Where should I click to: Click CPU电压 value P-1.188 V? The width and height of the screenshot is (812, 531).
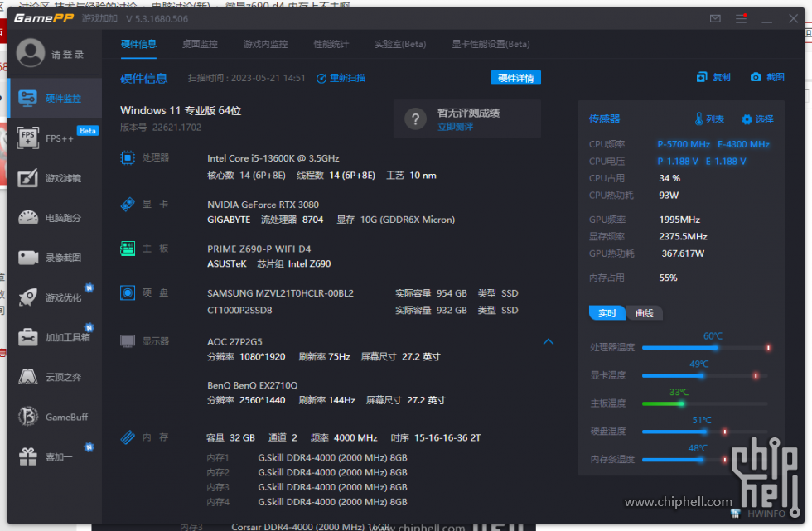pyautogui.click(x=678, y=162)
